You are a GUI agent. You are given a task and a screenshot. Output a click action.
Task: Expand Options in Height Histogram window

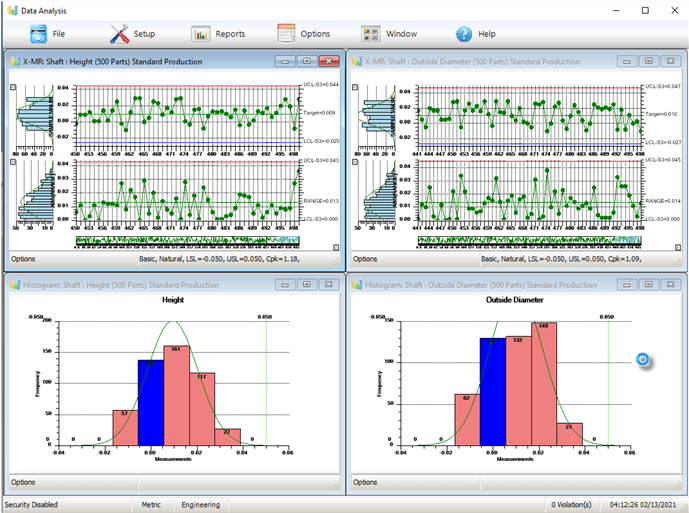pyautogui.click(x=23, y=482)
